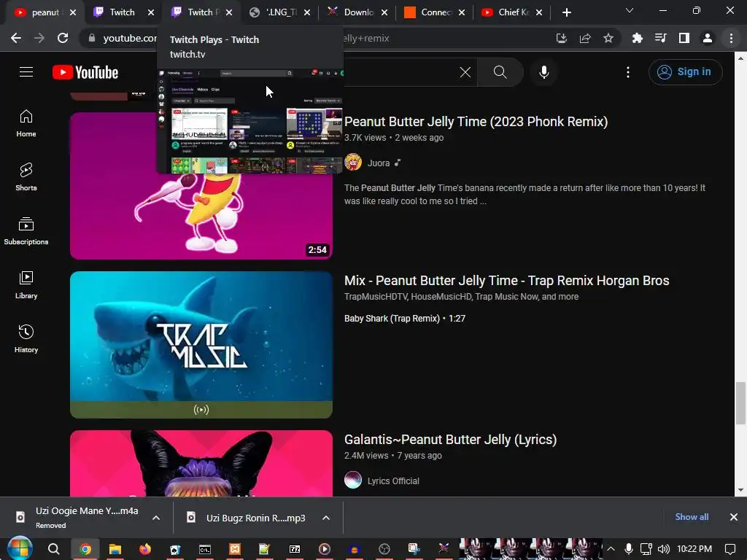The image size is (747, 560).
Task: Open a new browser tab
Action: pyautogui.click(x=566, y=12)
